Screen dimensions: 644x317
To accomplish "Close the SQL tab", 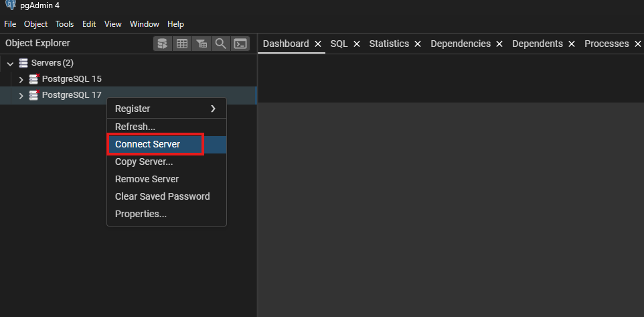I will click(357, 44).
